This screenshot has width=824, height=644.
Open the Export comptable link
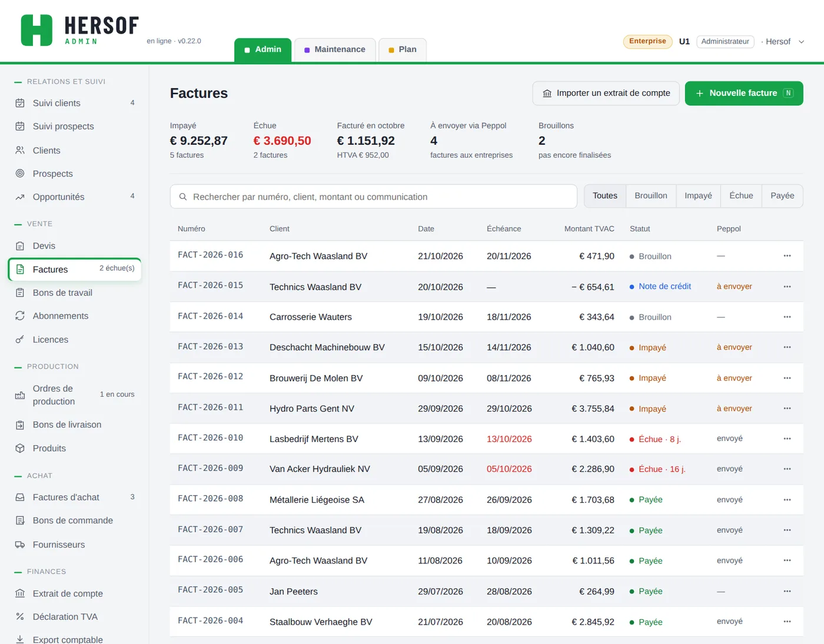click(x=68, y=639)
